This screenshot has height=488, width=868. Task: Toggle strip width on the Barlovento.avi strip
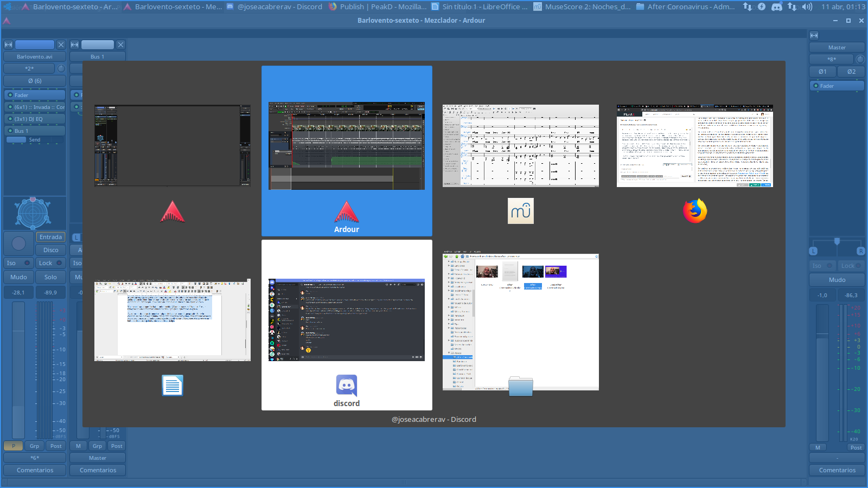click(x=8, y=44)
